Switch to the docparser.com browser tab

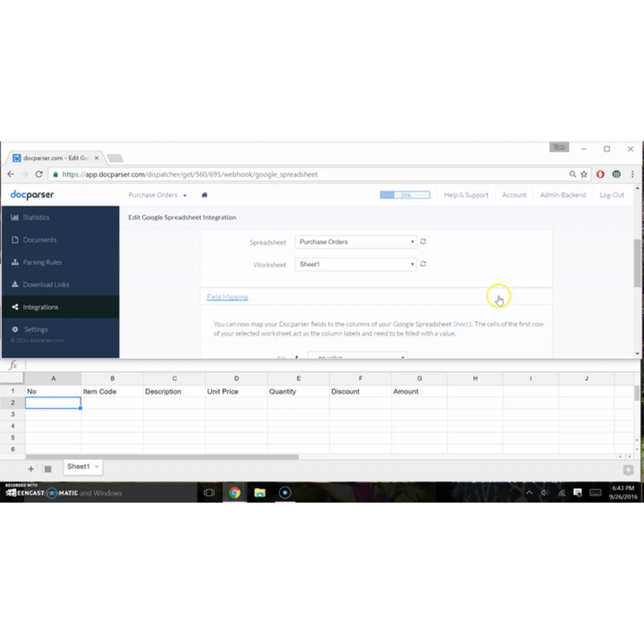coord(55,157)
